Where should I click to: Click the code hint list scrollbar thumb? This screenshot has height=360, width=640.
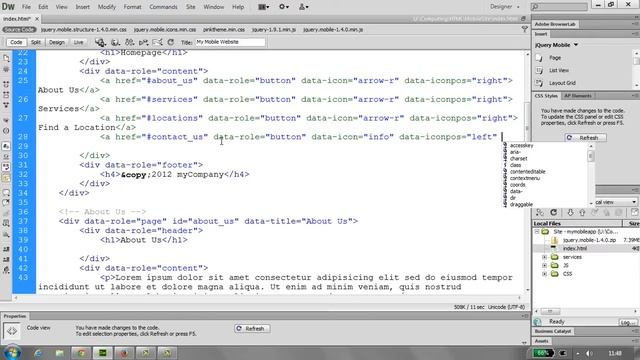591,156
